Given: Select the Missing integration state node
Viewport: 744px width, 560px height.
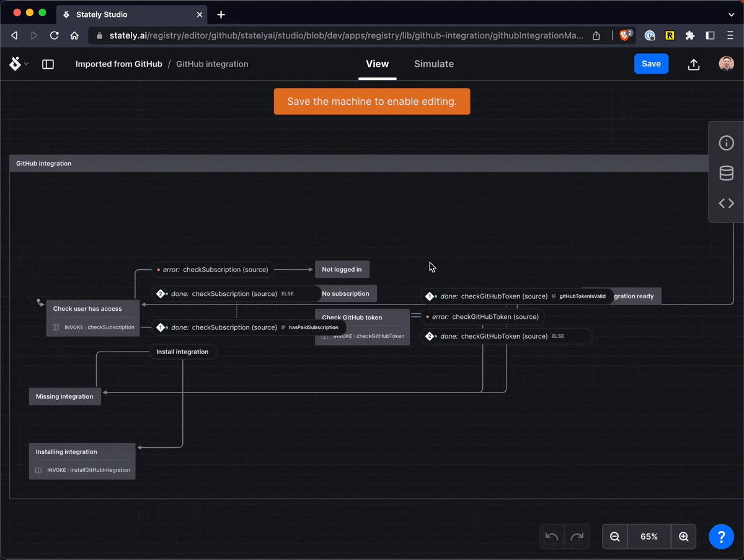Looking at the screenshot, I should tap(64, 397).
